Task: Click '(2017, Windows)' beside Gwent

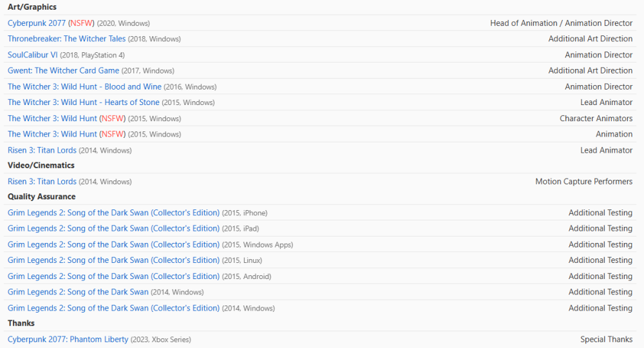Action: [x=148, y=71]
